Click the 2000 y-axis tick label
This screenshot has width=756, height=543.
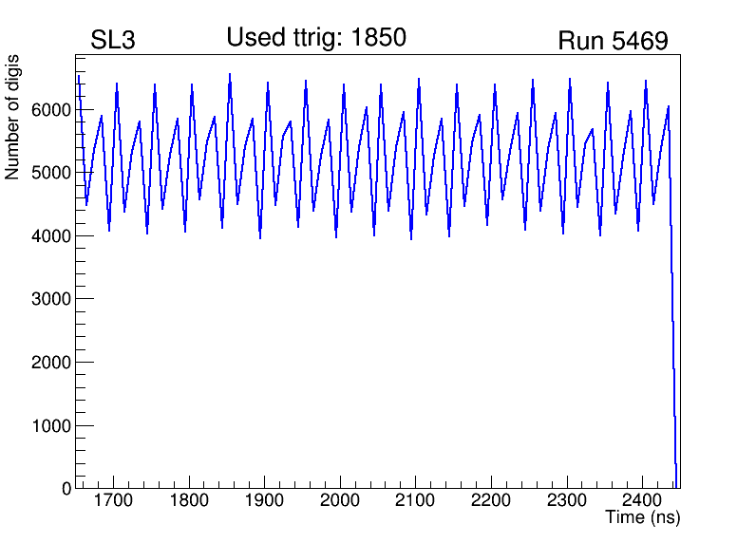point(54,363)
